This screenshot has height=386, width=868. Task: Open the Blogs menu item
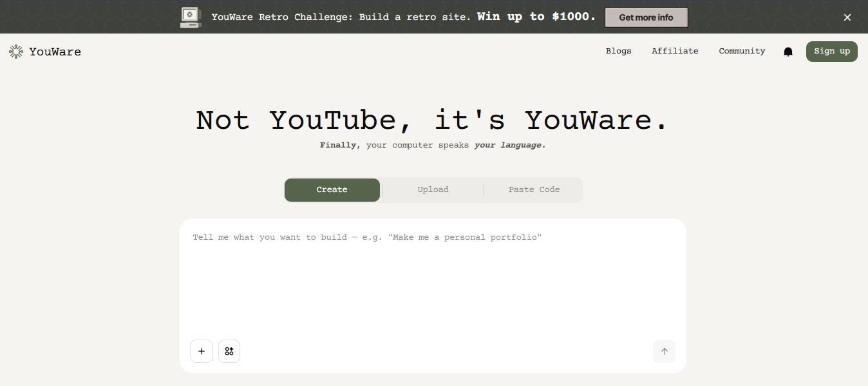pyautogui.click(x=619, y=51)
